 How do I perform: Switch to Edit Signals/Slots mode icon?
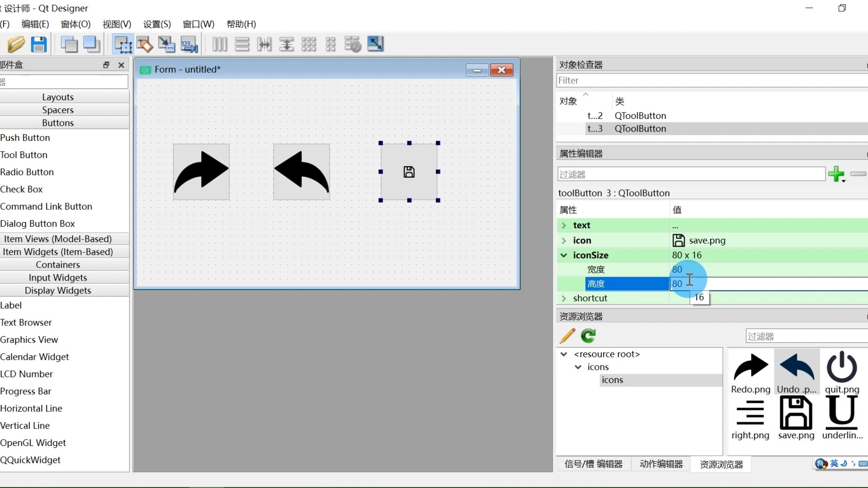tap(145, 44)
